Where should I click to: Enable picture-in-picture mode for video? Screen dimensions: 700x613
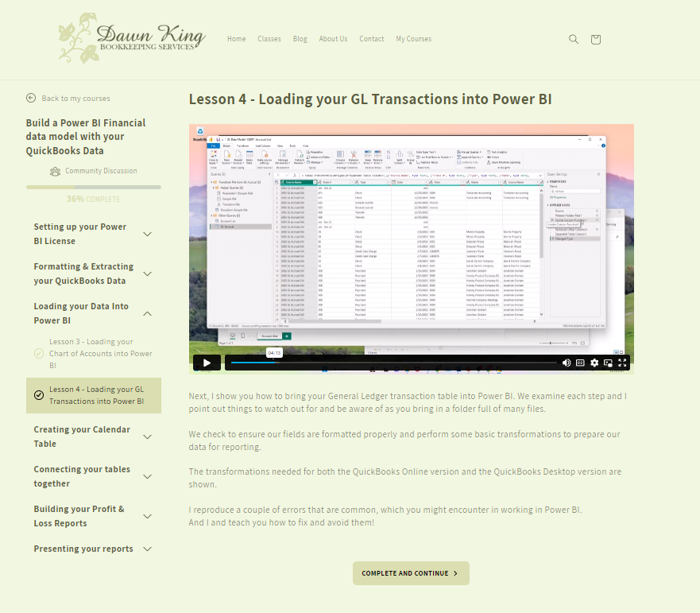pyautogui.click(x=609, y=363)
